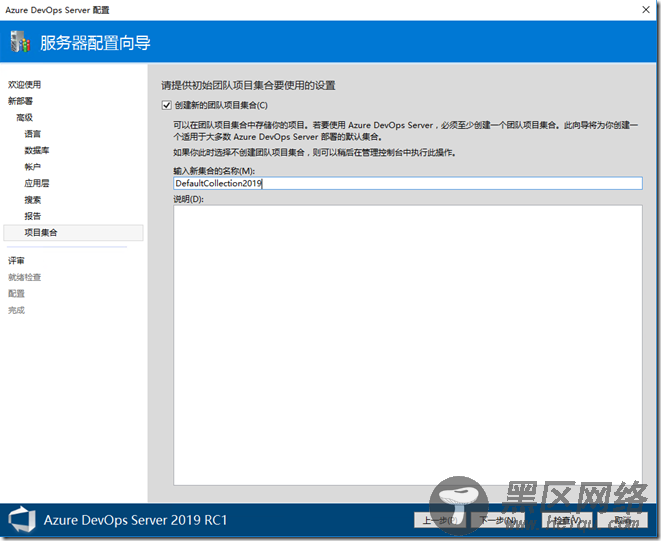This screenshot has width=661, height=541.
Task: Click the 说明(D) label
Action: (188, 199)
